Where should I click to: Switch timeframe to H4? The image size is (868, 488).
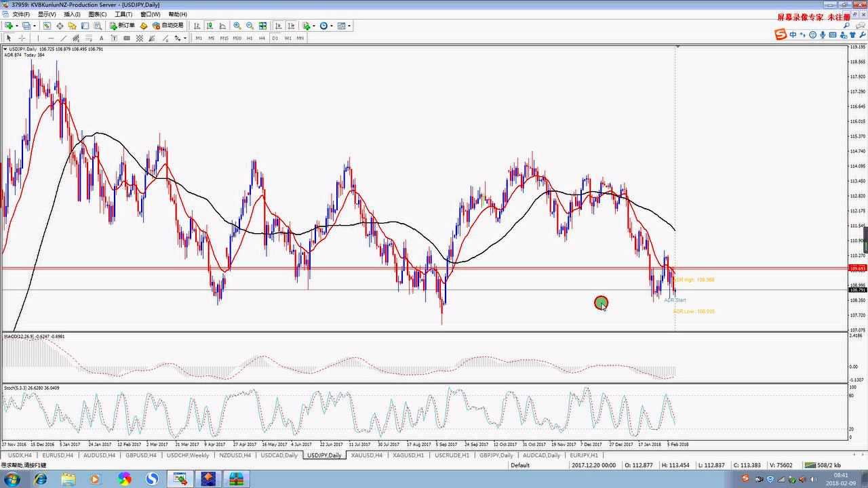click(262, 38)
